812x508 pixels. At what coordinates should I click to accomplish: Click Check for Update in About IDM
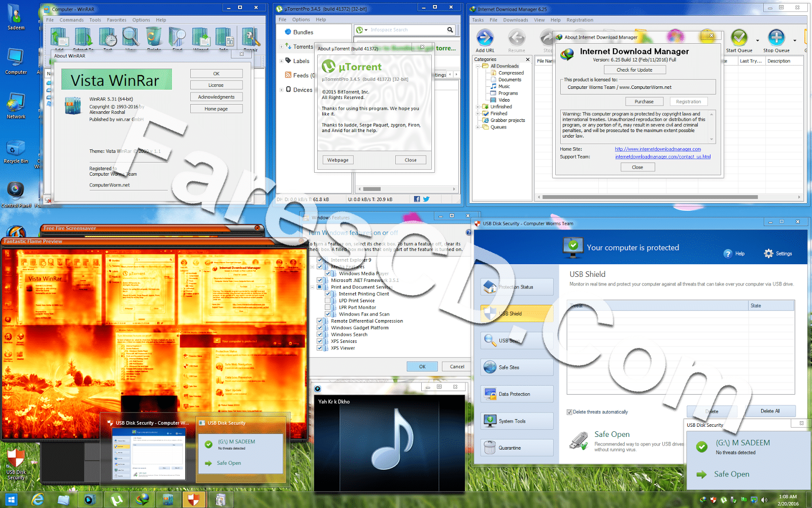click(634, 70)
